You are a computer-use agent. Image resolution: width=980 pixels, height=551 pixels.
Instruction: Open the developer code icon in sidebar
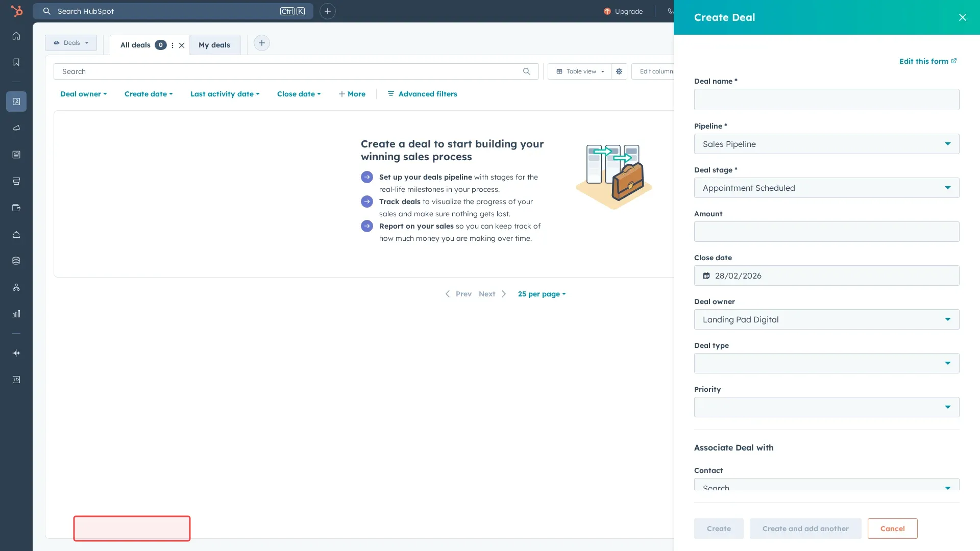pos(16,379)
